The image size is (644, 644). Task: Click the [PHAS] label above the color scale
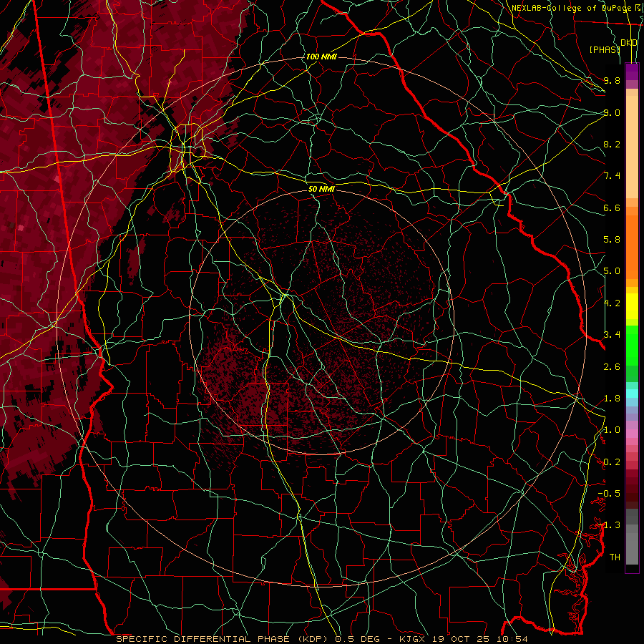(605, 49)
